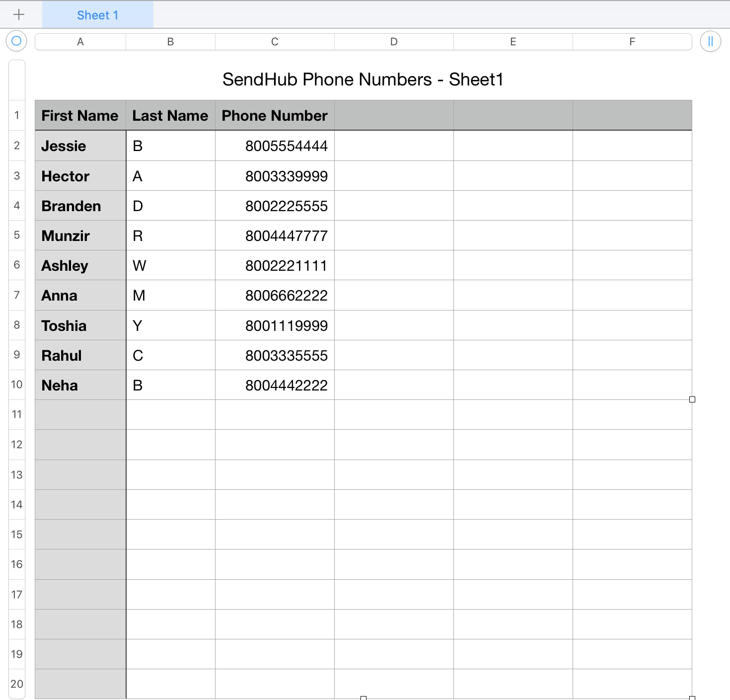Select Hector's last name cell A

tap(170, 176)
